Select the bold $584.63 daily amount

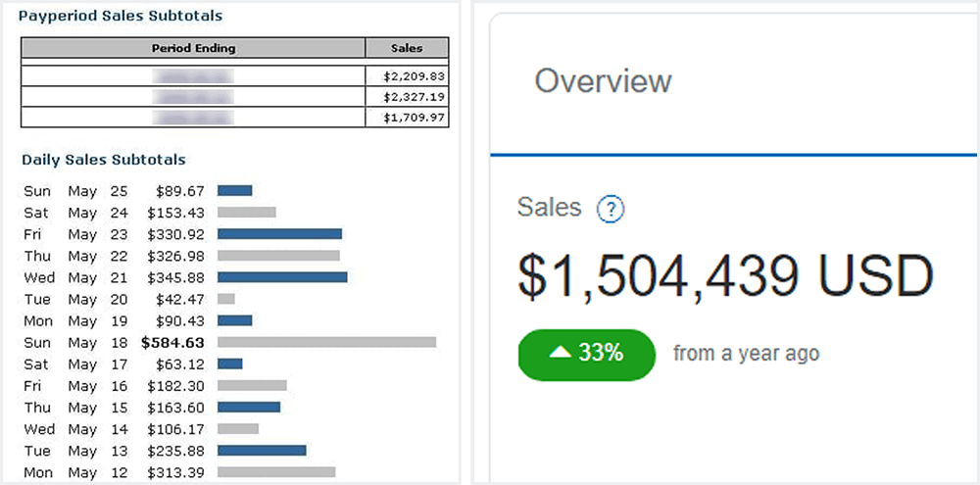172,342
